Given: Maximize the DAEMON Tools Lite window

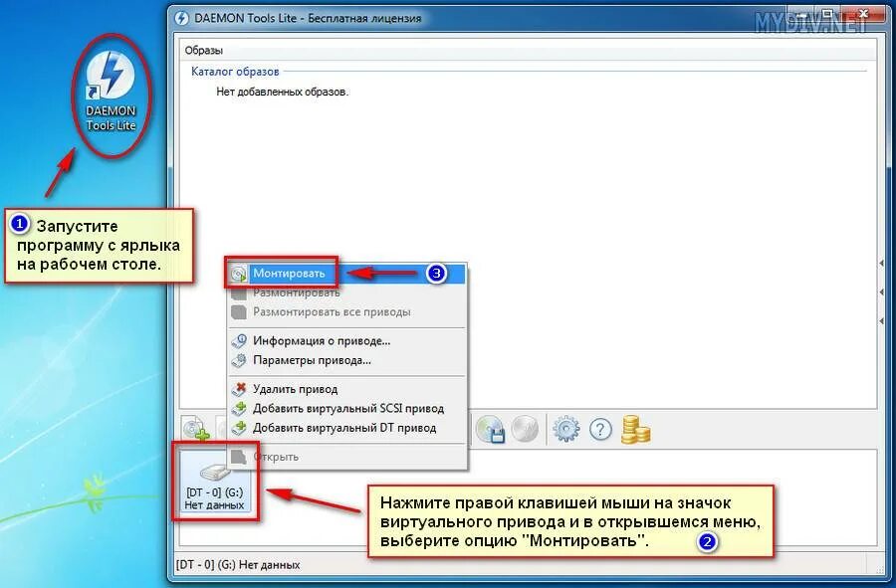Looking at the screenshot, I should tap(827, 14).
